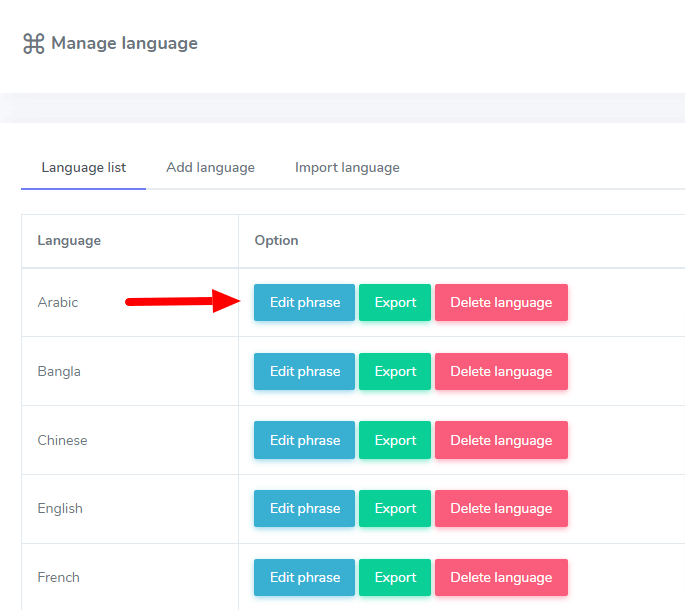
Task: Delete the Chinese language
Action: [x=501, y=440]
